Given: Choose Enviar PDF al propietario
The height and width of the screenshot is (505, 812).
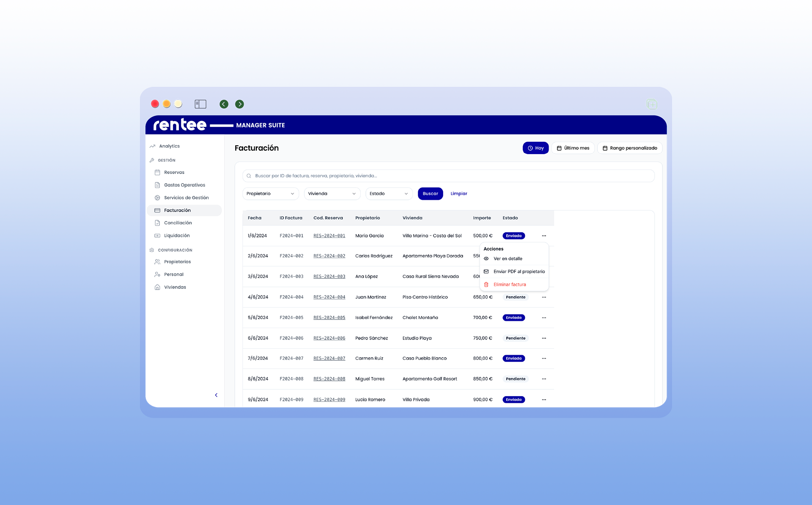Looking at the screenshot, I should tap(518, 272).
